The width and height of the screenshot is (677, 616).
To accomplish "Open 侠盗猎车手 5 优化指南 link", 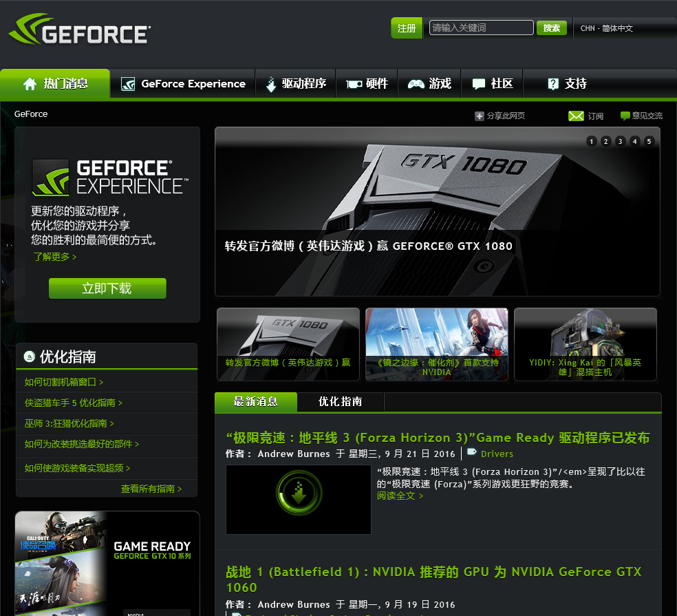I will coord(74,403).
